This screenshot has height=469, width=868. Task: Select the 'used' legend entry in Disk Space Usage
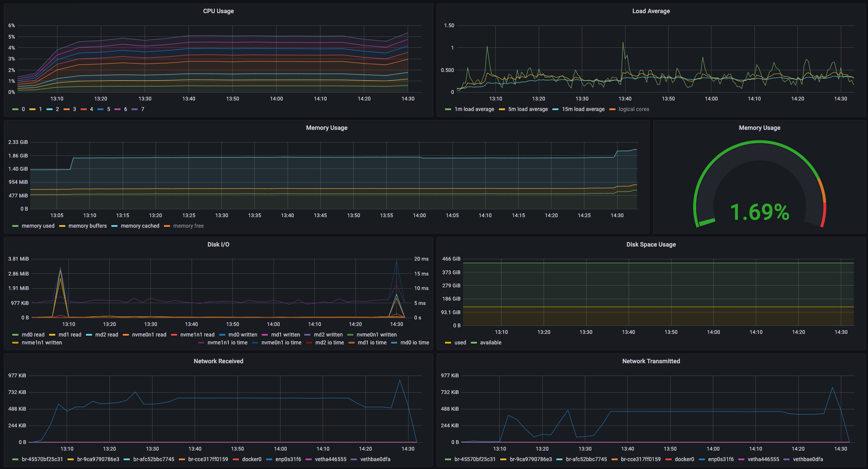click(x=459, y=342)
